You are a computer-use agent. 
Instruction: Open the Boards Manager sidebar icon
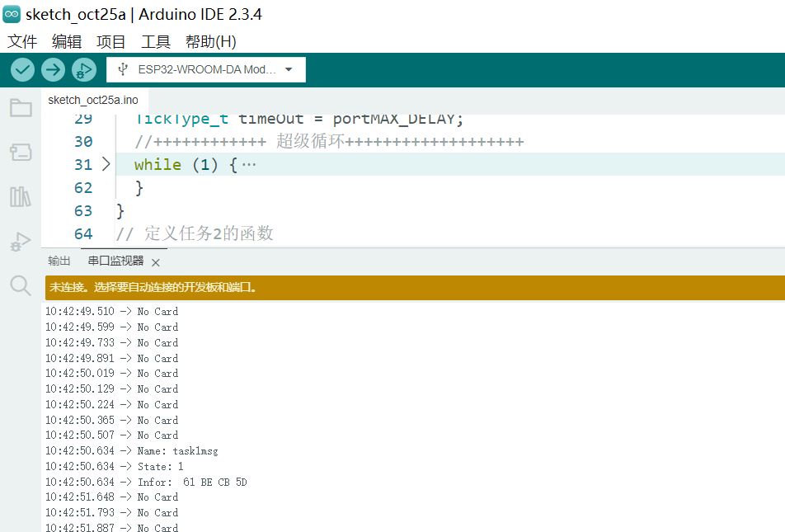click(21, 152)
